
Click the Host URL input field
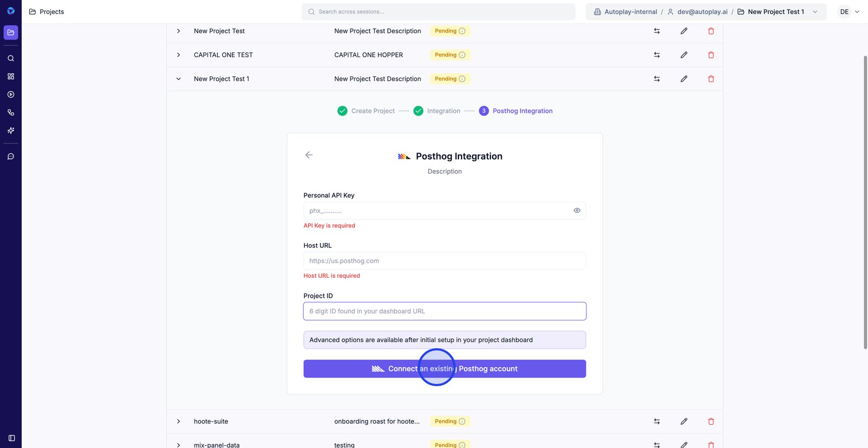tap(444, 261)
